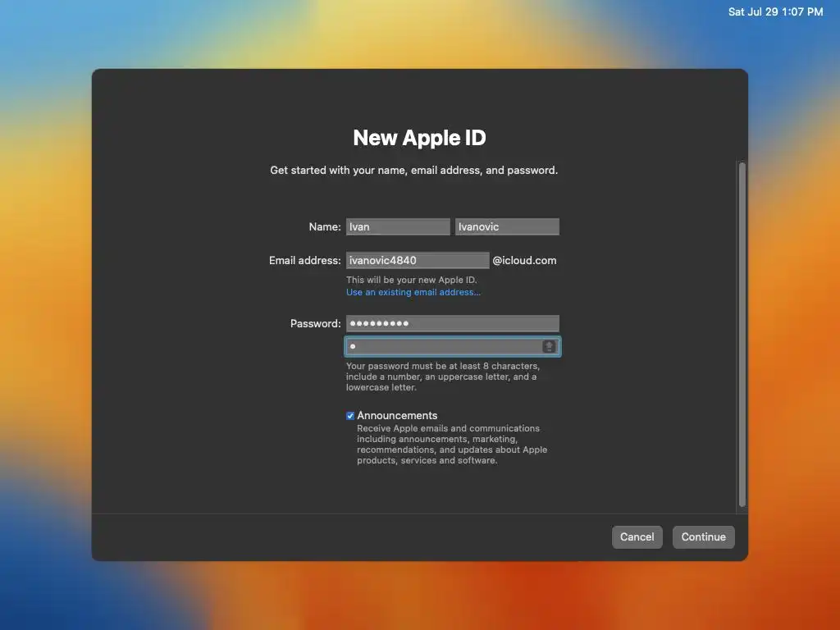
Task: Click the 'Receive Apple emails and communications' description
Action: [452, 444]
